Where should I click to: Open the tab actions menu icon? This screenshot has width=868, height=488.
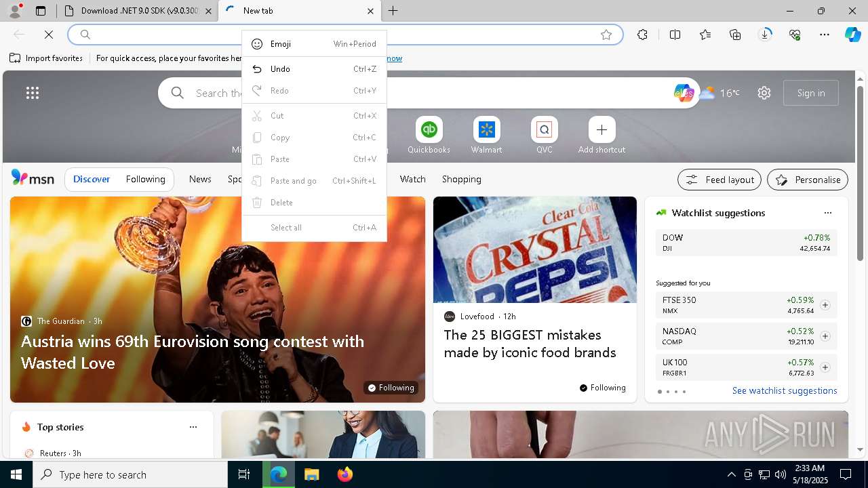[41, 11]
